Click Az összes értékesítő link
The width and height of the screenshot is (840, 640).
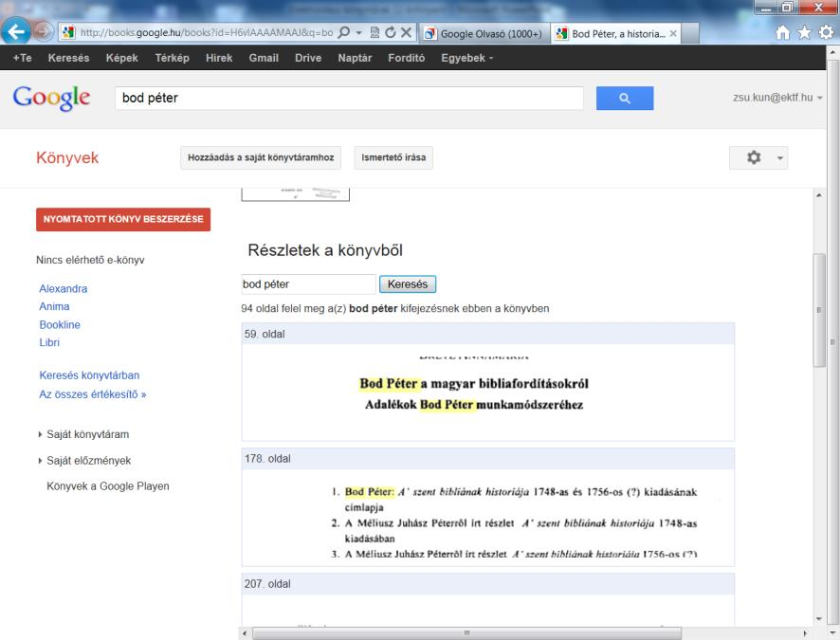[x=93, y=394]
